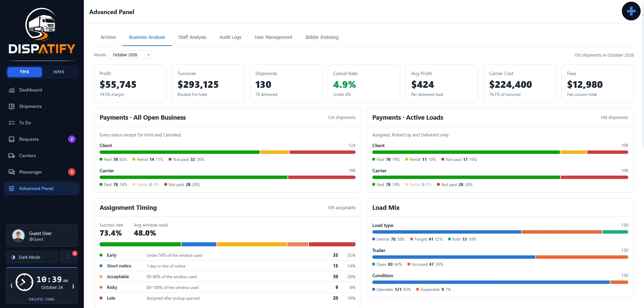Click the Carrier Cost $224,400 value
The width and height of the screenshot is (644, 308).
(511, 84)
